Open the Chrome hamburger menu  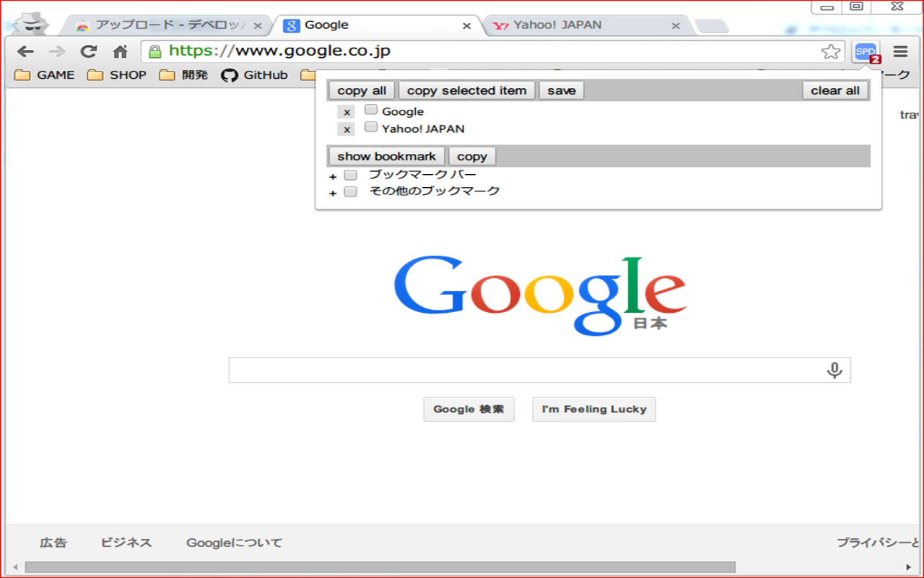(x=900, y=51)
